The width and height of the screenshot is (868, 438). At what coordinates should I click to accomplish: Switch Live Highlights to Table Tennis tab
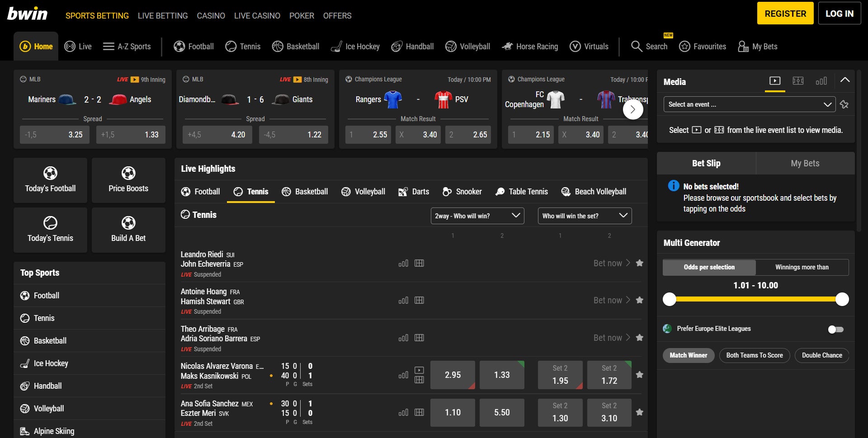tap(521, 192)
